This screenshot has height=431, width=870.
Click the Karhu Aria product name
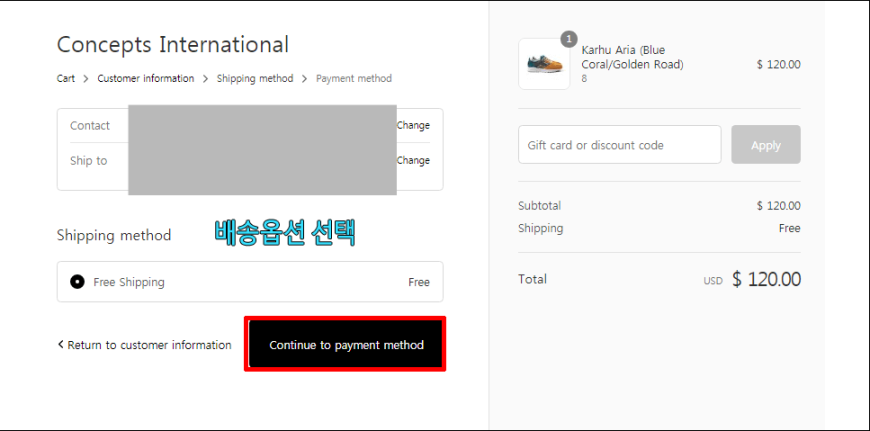pos(633,57)
